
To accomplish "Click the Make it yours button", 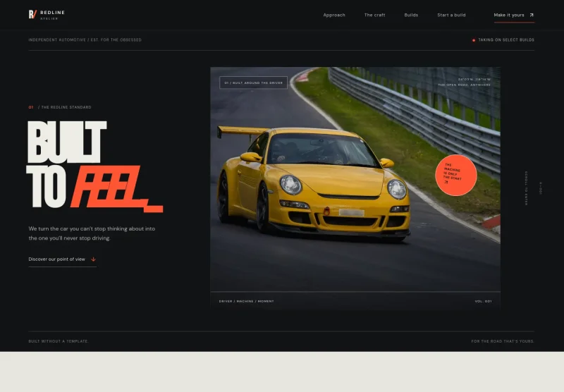I will pyautogui.click(x=514, y=15).
